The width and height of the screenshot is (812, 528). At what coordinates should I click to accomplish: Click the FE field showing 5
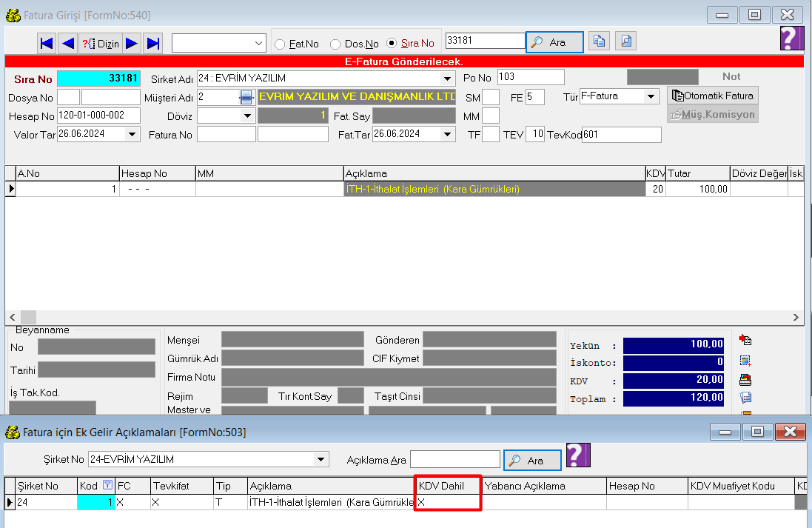[x=535, y=97]
